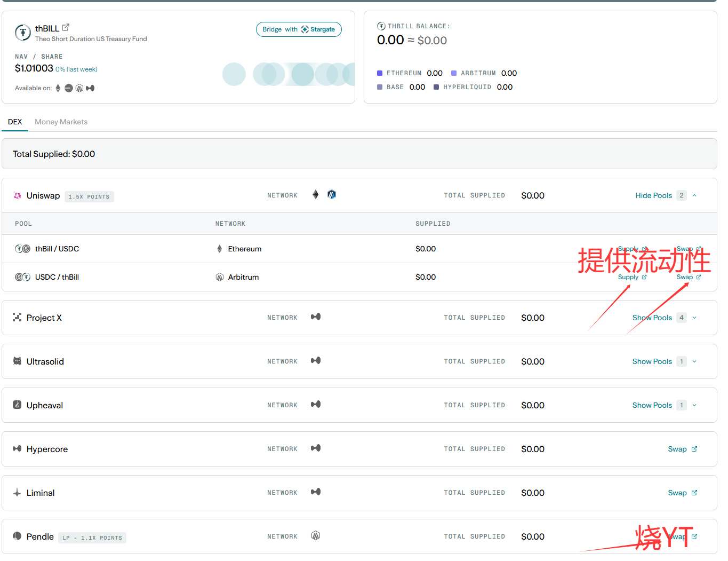Click the external link icon beside thBILL
Screen dimensions: 728x561
[66, 27]
